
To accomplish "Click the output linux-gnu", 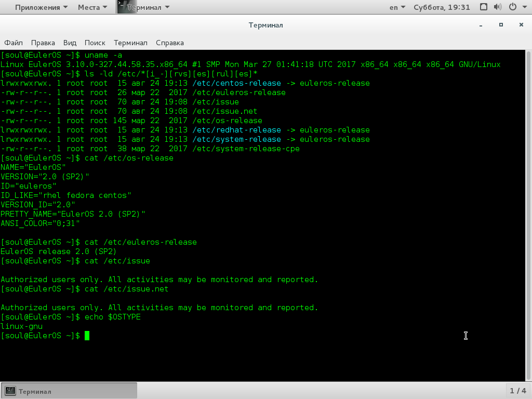I will point(21,326).
